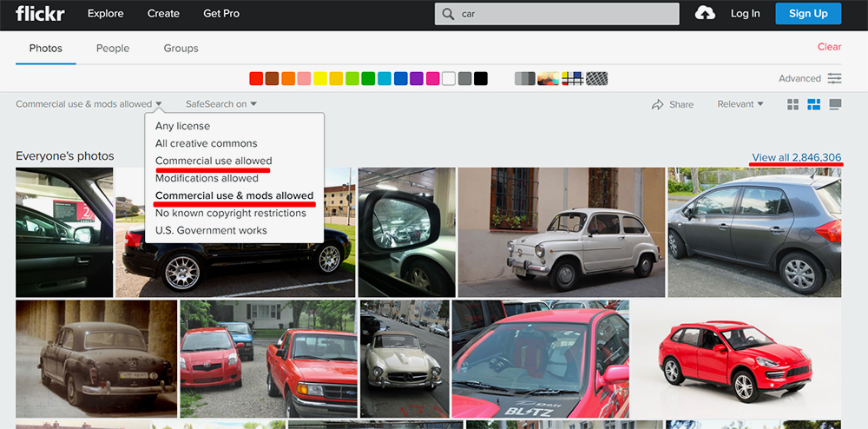This screenshot has width=868, height=429.
Task: Click the Share arrow icon
Action: [x=658, y=104]
